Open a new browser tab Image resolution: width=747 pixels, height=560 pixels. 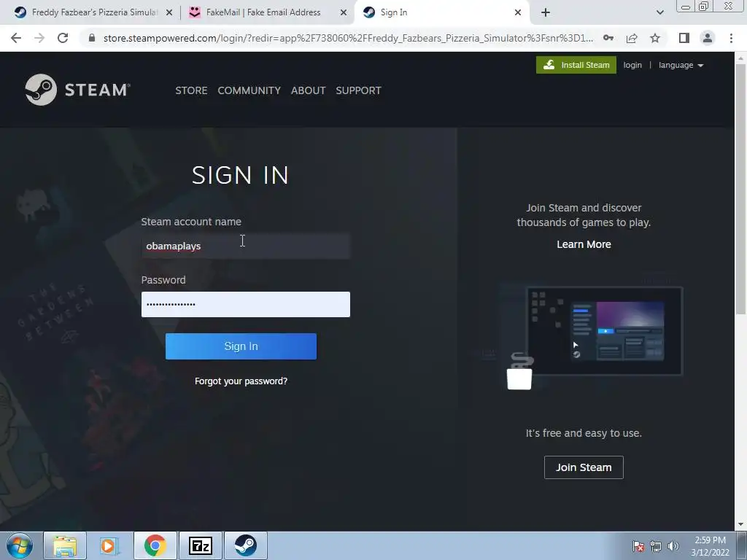coord(546,13)
